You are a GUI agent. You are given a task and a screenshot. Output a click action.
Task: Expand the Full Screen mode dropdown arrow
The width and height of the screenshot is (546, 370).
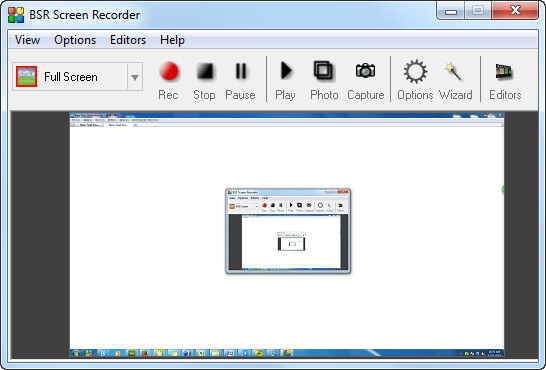(x=135, y=77)
